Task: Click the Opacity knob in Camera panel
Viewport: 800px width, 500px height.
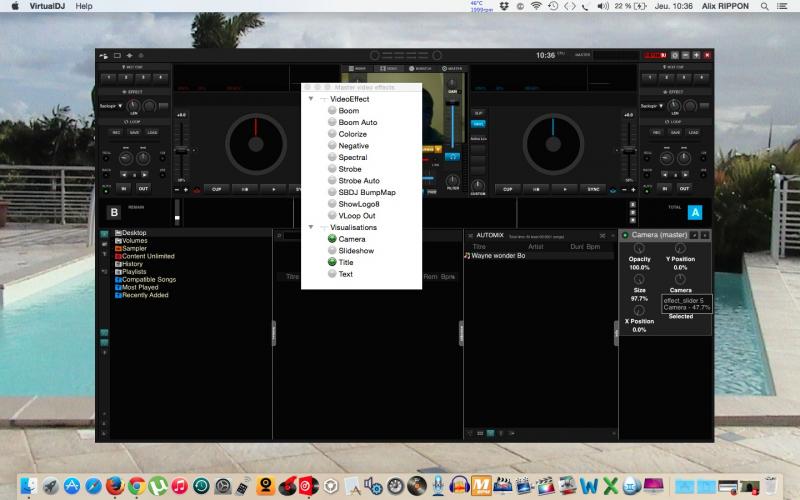Action: (639, 248)
